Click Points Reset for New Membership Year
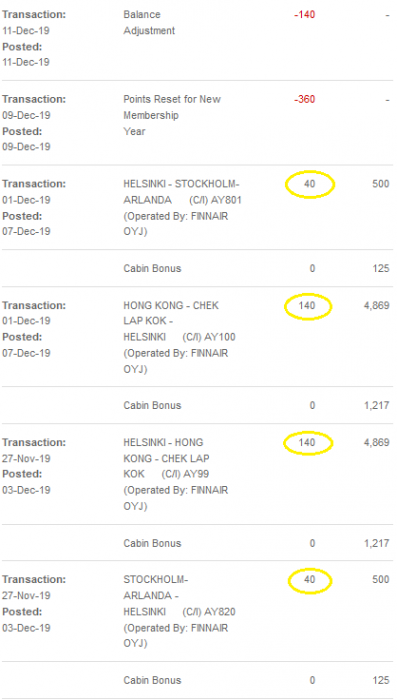397x700 pixels. 172,115
